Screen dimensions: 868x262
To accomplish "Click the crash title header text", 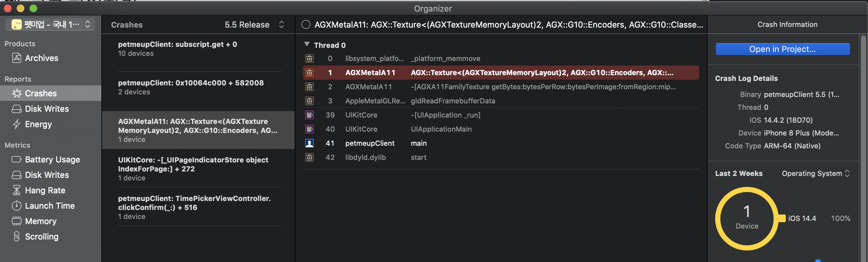I will pos(508,25).
